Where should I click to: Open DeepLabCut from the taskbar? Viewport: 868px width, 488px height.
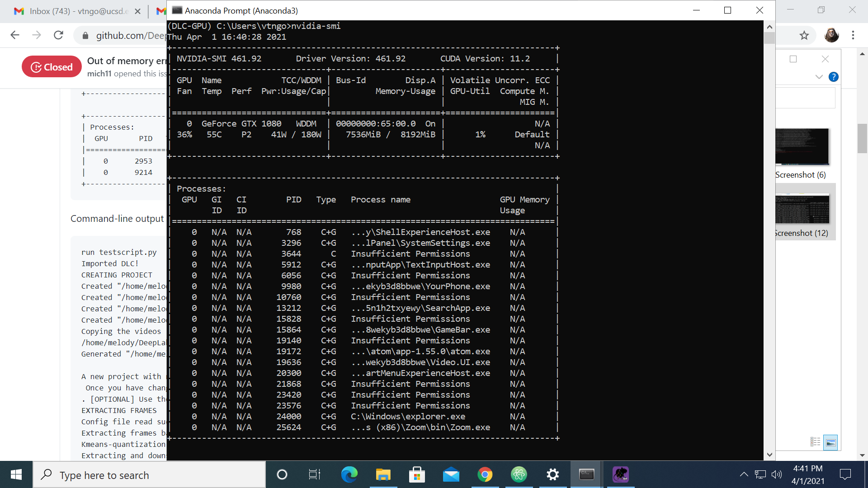point(621,474)
